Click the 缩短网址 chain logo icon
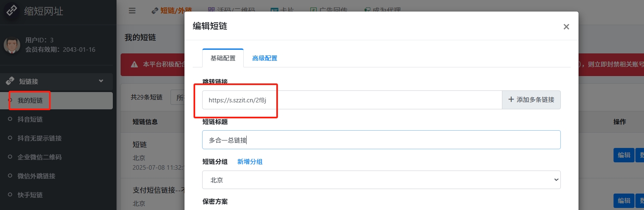Image resolution: width=644 pixels, height=210 pixels. [11, 11]
